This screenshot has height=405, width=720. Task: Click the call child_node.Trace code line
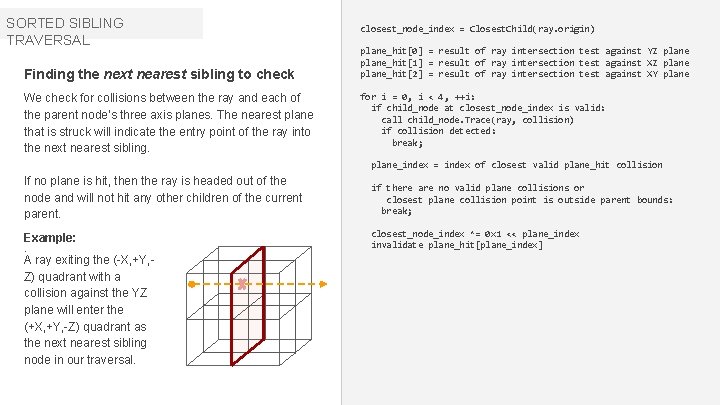point(478,120)
